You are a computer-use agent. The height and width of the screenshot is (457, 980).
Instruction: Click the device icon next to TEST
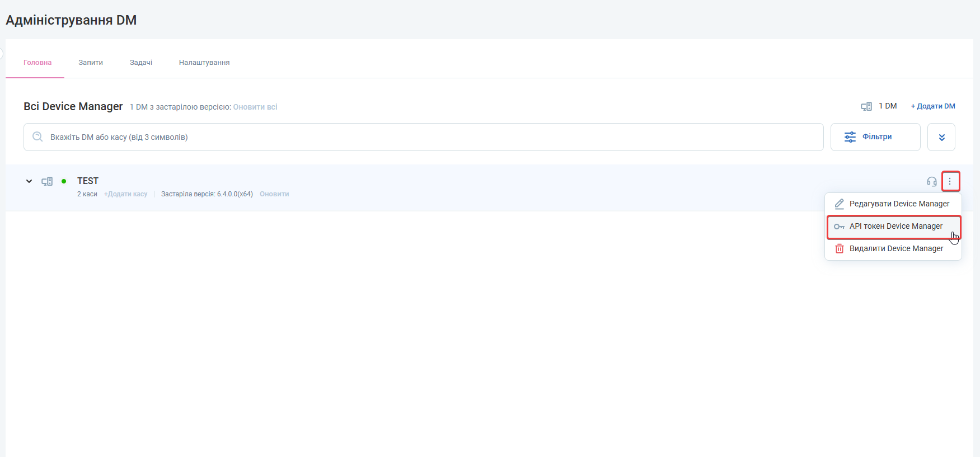(x=47, y=181)
